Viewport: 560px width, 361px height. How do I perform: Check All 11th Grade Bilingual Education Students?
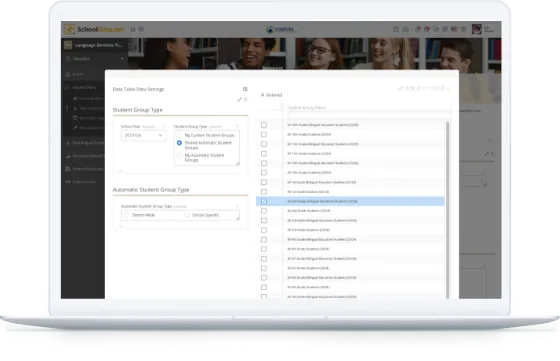[x=264, y=144]
